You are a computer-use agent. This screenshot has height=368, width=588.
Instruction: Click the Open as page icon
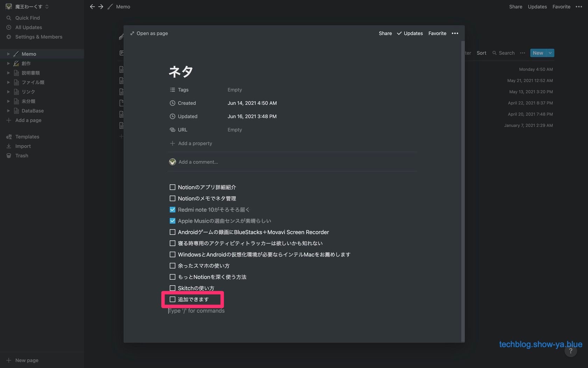[132, 33]
